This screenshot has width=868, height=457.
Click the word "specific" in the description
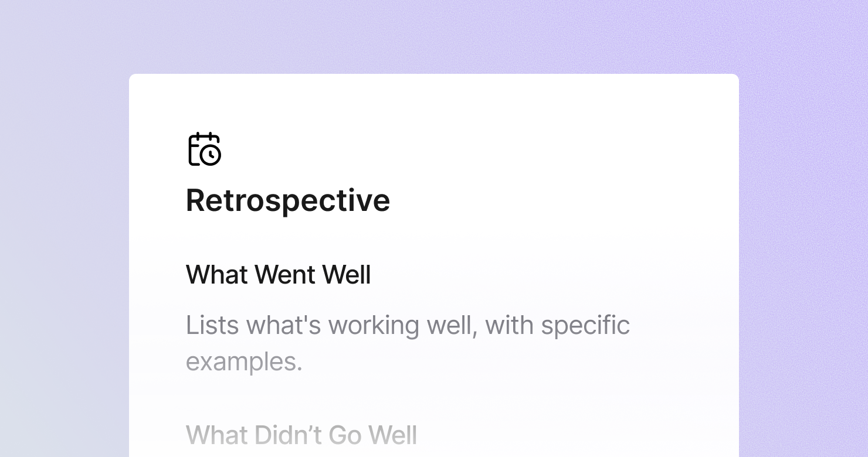point(585,325)
